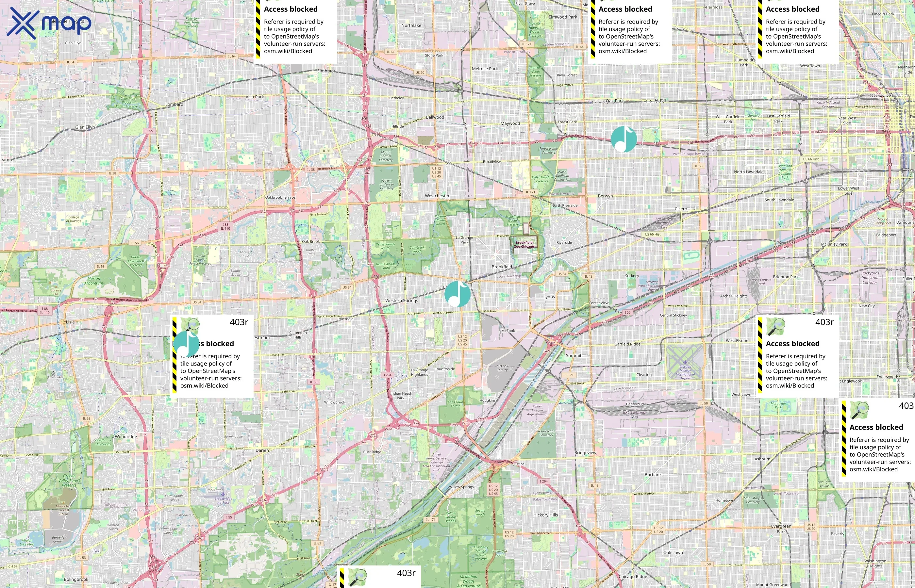
Task: Click the magnifying glass icon near Clarendon Hills
Action: (x=194, y=324)
